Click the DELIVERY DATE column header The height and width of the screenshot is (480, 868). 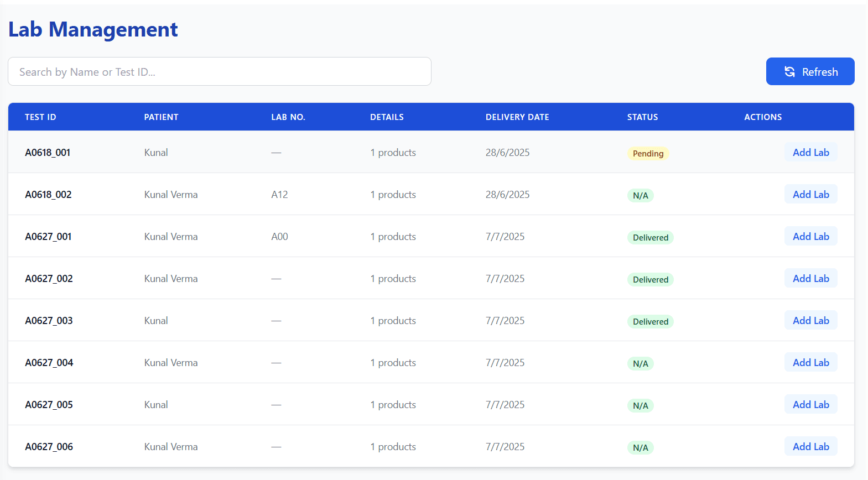click(x=517, y=117)
